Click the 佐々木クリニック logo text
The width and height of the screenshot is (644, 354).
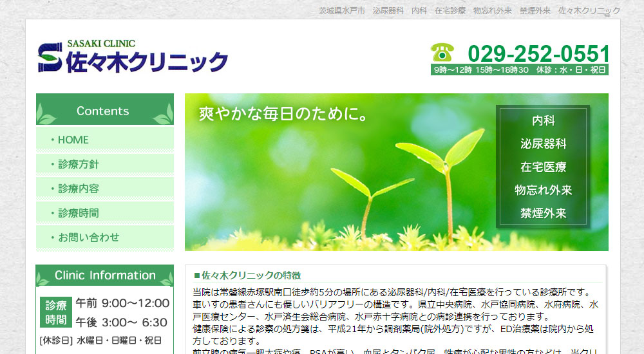147,62
